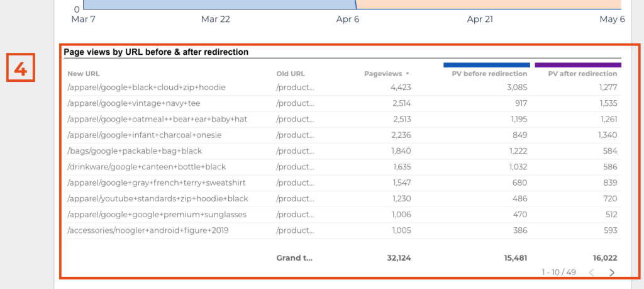Click the Pageviews column header

tap(383, 74)
